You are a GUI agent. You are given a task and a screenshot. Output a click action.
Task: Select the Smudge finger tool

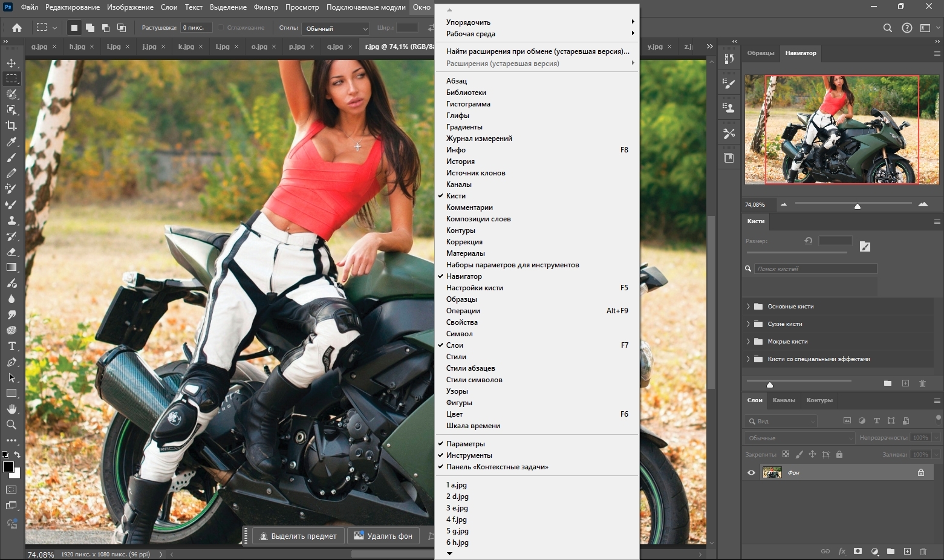tap(11, 314)
